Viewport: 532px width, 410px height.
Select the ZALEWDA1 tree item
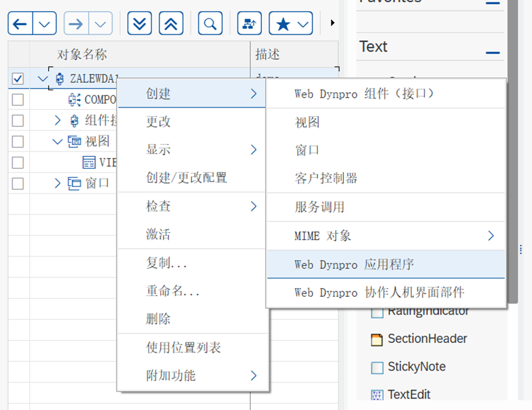pos(93,79)
